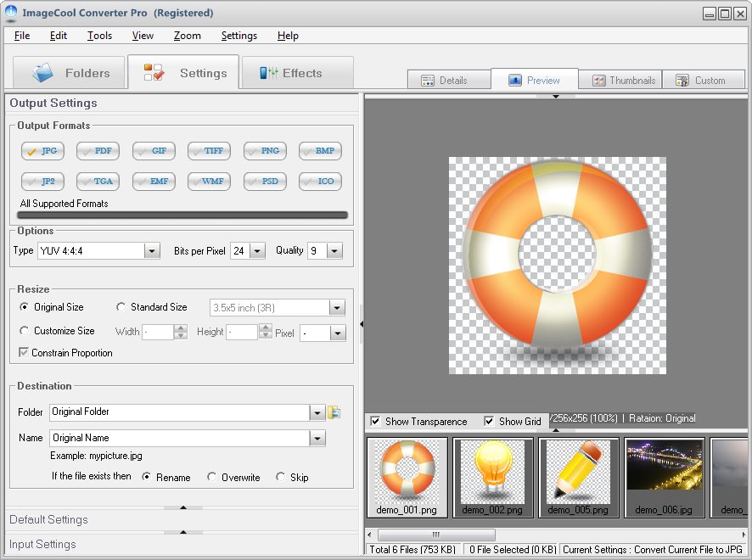Select the JPG output format button
Viewport: 752px width, 560px height.
(x=42, y=151)
